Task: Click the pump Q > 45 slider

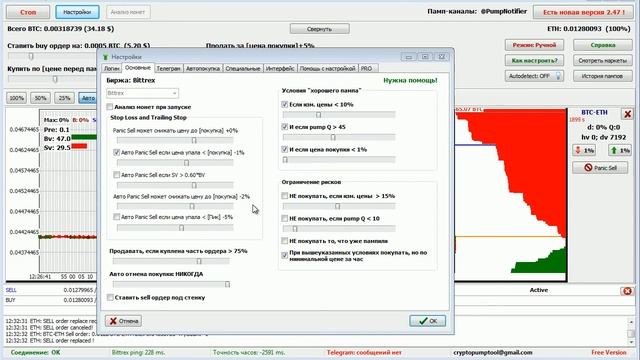Action: (339, 137)
